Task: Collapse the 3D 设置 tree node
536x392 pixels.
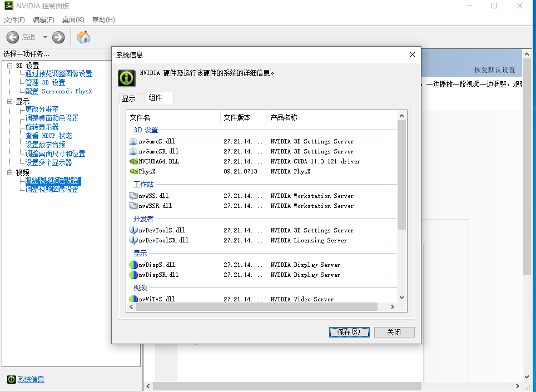Action: point(10,66)
